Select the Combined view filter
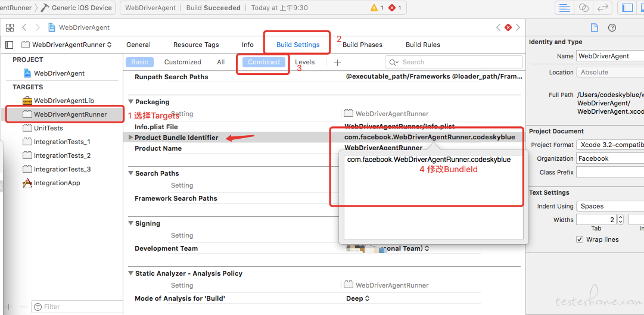Image resolution: width=644 pixels, height=315 pixels. [x=263, y=62]
